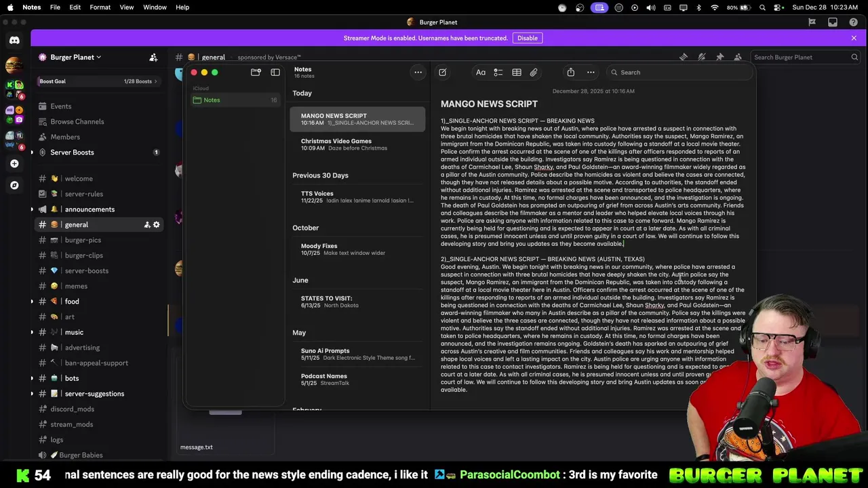Open macOS Control Center icon
868x488 pixels.
point(778,7)
